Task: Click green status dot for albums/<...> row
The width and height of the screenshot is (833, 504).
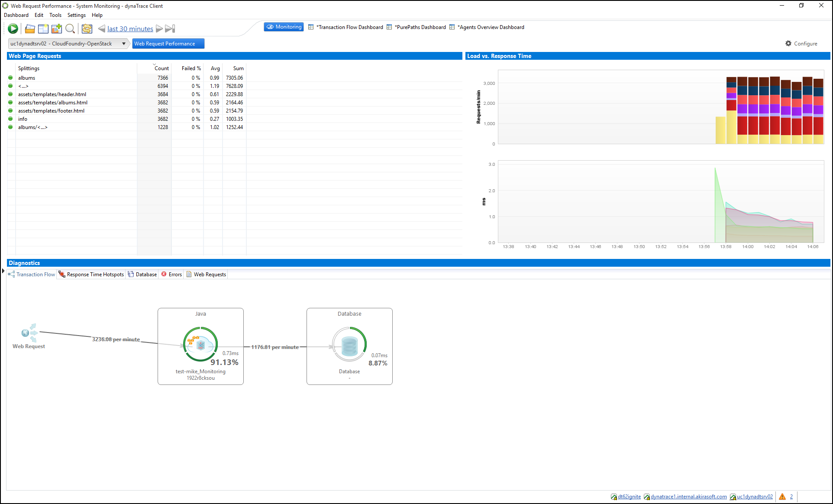Action: (10, 127)
